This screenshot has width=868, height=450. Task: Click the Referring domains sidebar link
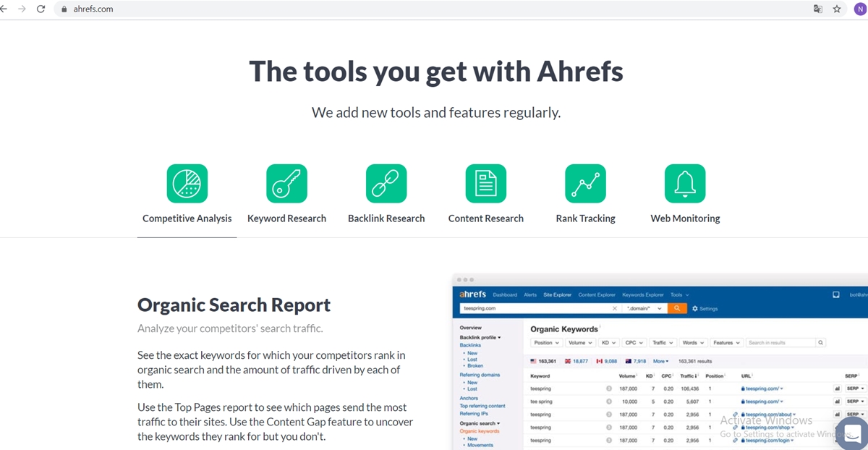(480, 375)
